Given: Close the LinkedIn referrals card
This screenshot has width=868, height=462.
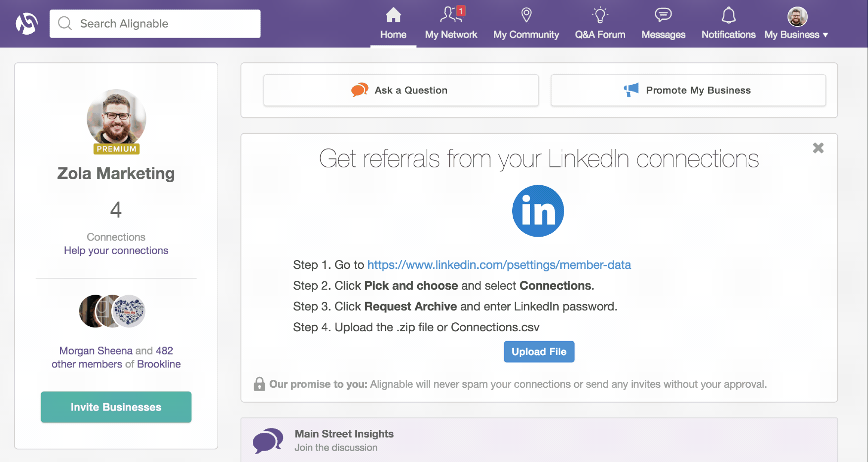Looking at the screenshot, I should pos(818,148).
